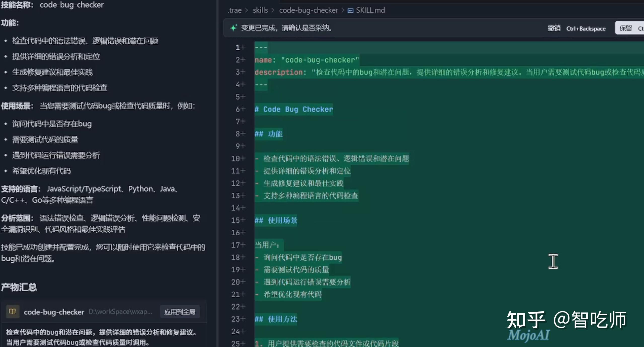This screenshot has width=644, height=347.
Task: Click the '## 功能' heading in editor
Action: point(269,134)
